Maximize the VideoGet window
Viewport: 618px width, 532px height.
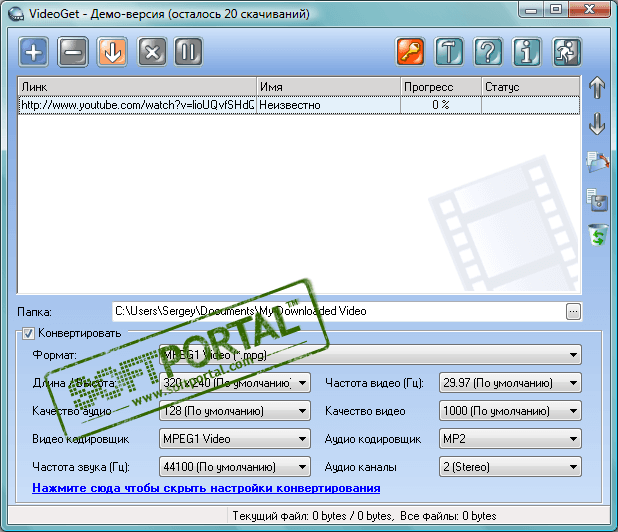tap(556, 9)
